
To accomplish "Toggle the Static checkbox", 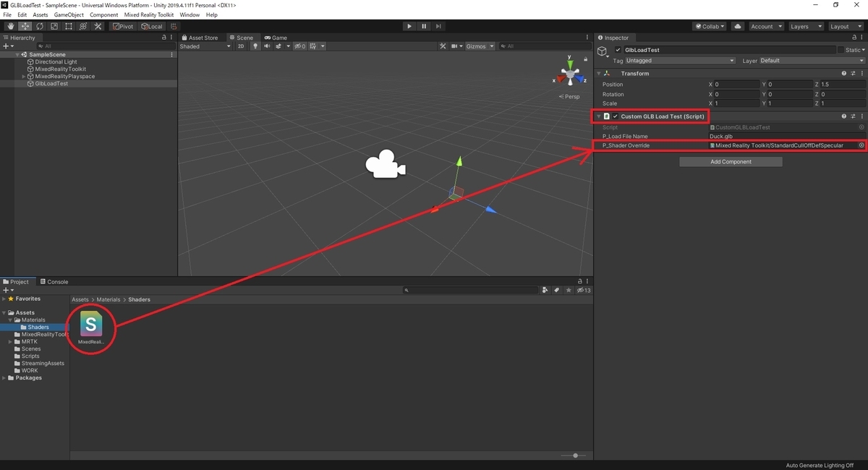I will tap(841, 50).
